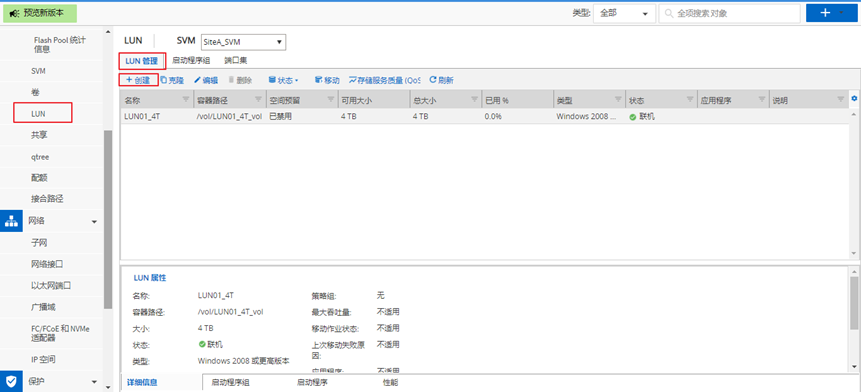Screen dimensions: 861x392
Task: Select the LUN01_4T name cell
Action: (x=142, y=116)
